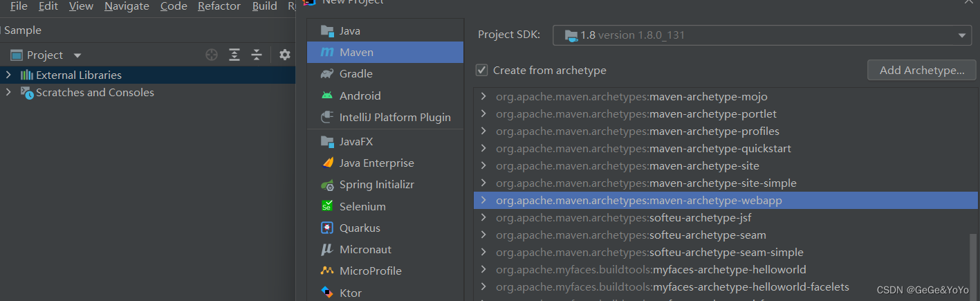This screenshot has width=980, height=301.
Task: Click the Project tool window icon
Action: click(17, 55)
